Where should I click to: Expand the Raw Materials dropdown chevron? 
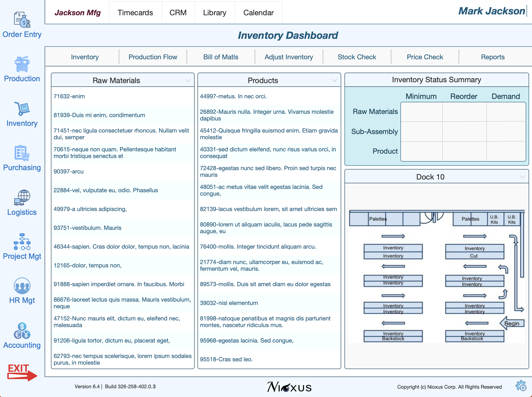pos(188,81)
